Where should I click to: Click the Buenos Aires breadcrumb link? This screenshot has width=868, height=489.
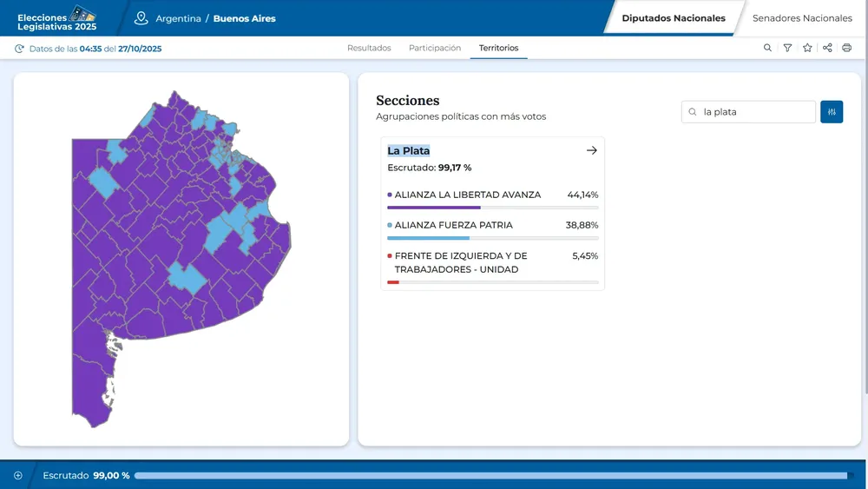pos(245,18)
